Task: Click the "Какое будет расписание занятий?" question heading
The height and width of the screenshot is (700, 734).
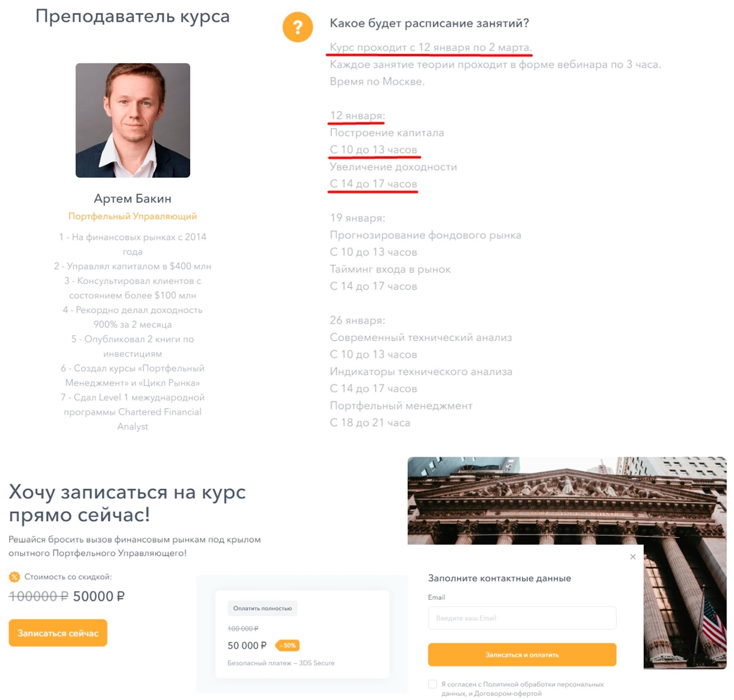Action: (429, 23)
